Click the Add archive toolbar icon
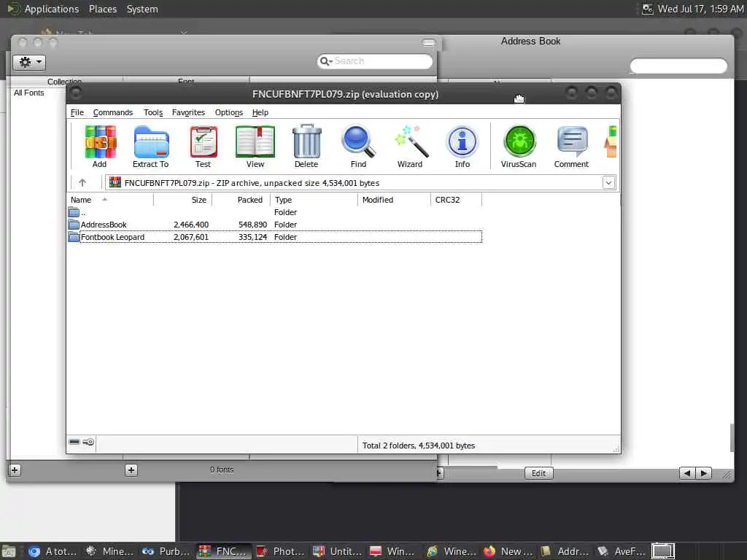Screen dimensions: 747x560 [x=100, y=141]
